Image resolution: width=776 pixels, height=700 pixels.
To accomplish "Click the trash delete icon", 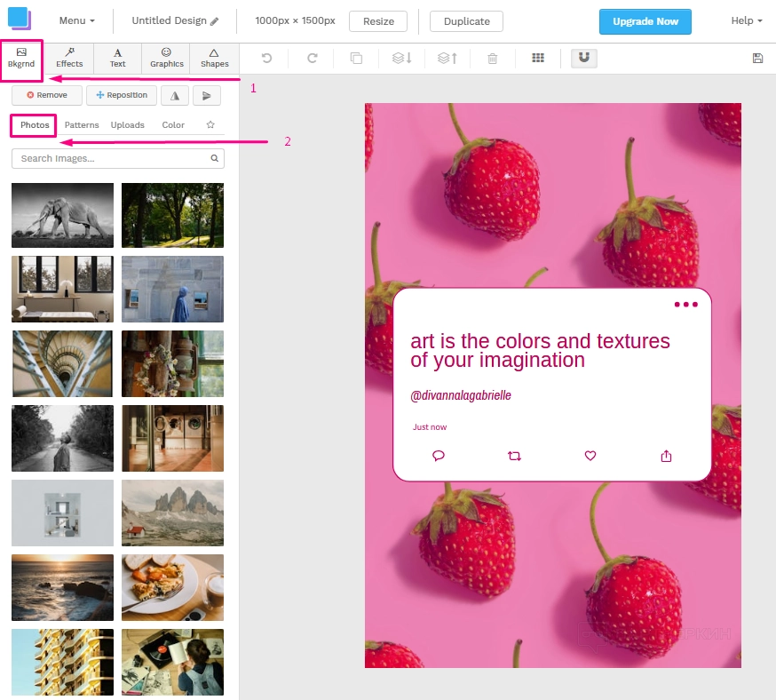I will click(493, 59).
